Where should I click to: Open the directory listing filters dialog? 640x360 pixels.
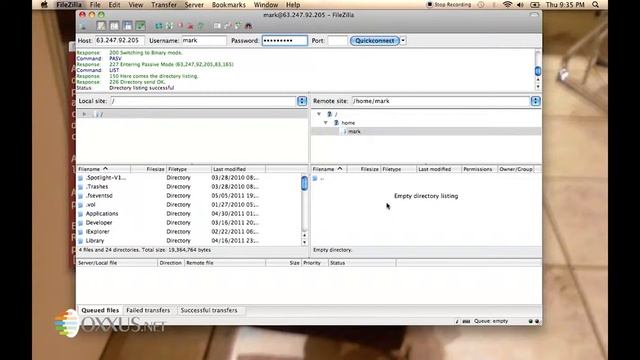pos(217,26)
